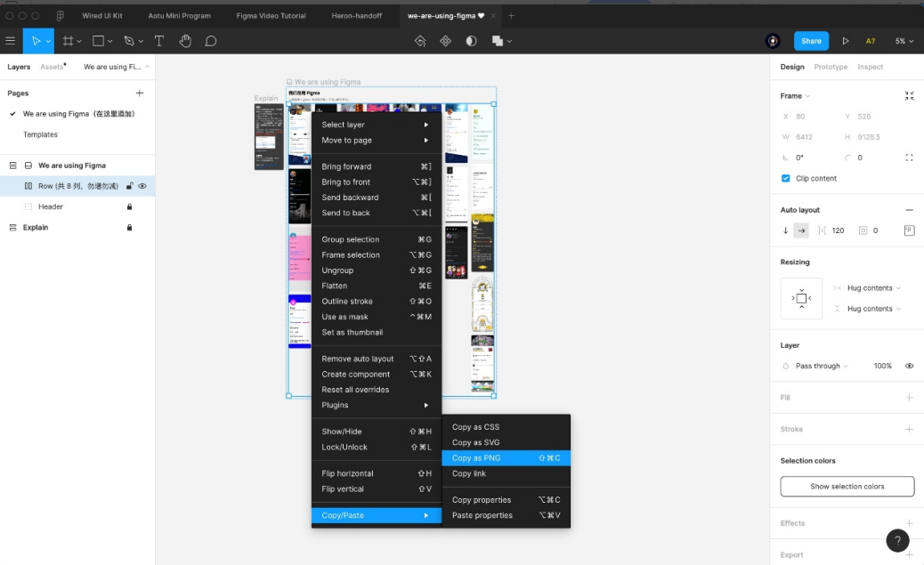Expand the horizontal Hug contents dropdown

873,288
